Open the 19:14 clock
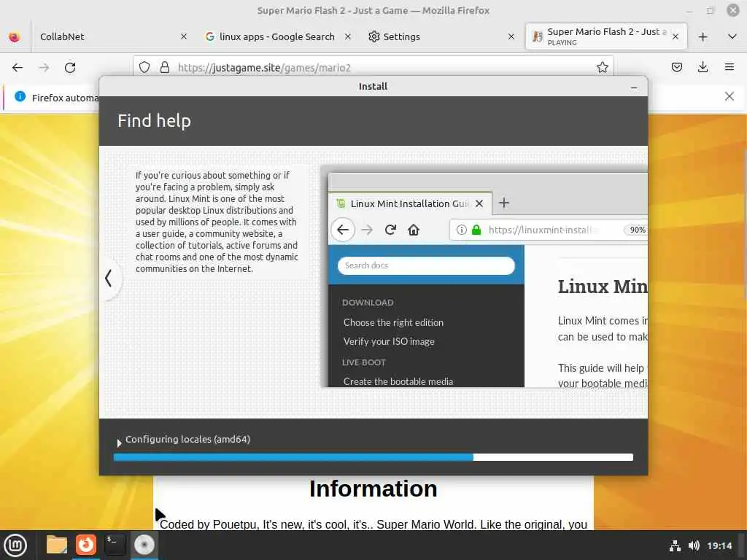Image resolution: width=747 pixels, height=560 pixels. [x=719, y=545]
